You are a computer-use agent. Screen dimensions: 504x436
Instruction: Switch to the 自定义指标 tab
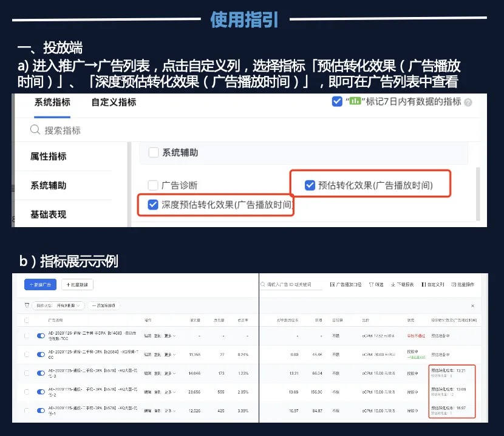[114, 102]
